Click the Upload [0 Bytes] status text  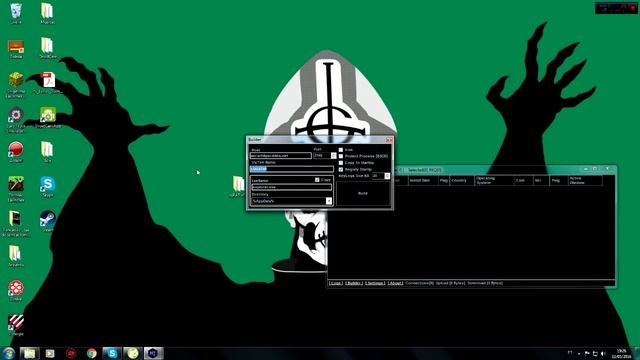click(451, 283)
